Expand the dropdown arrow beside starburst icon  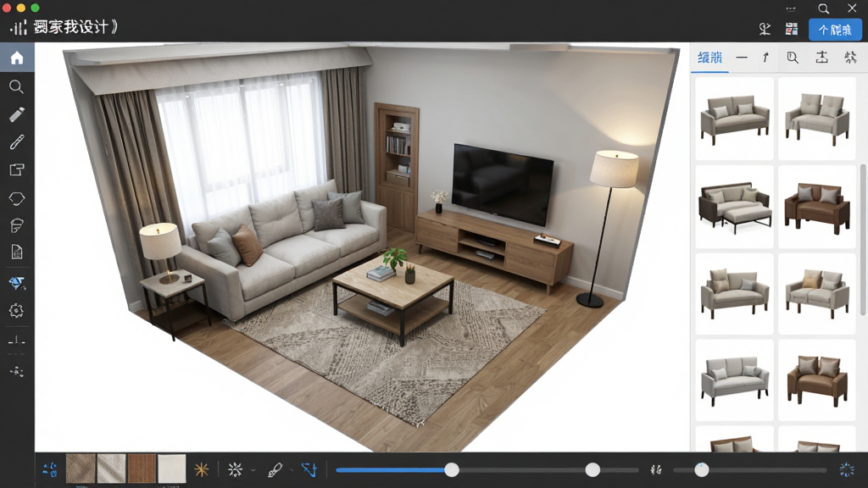click(x=253, y=470)
